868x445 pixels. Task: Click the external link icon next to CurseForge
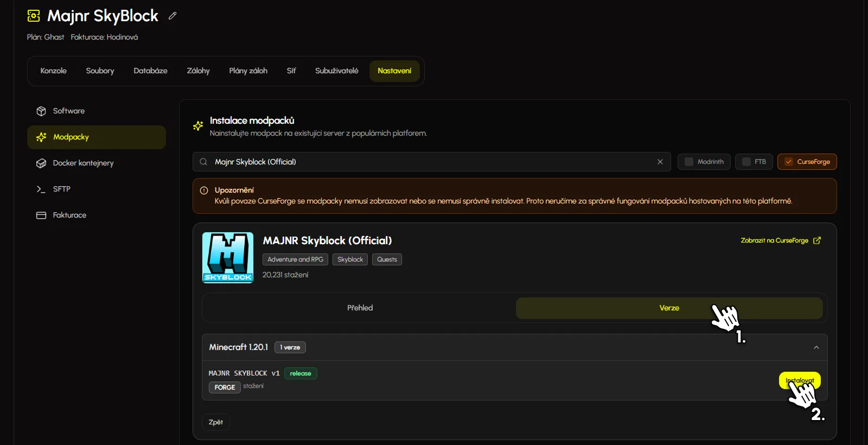[x=817, y=240]
